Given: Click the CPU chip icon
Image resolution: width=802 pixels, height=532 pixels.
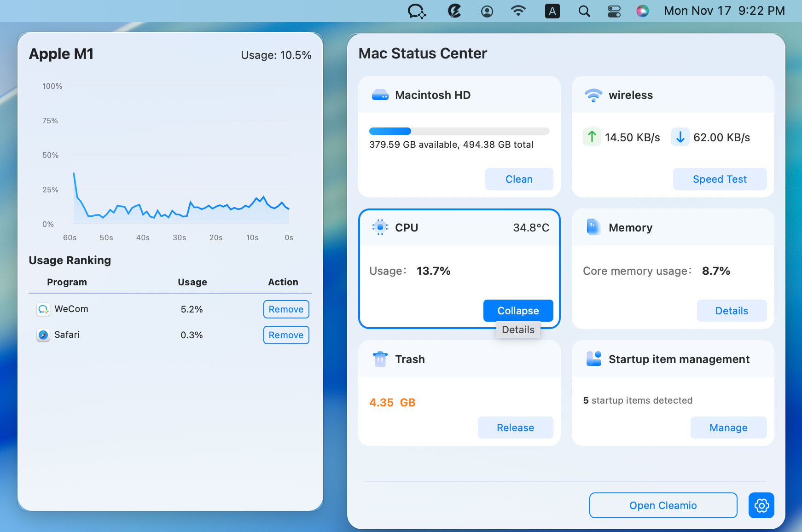Looking at the screenshot, I should (x=380, y=227).
